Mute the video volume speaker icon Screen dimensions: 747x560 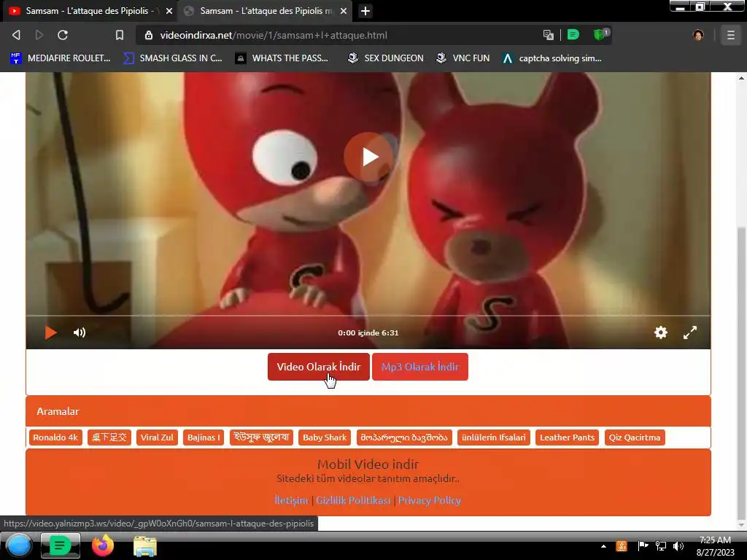coord(80,332)
